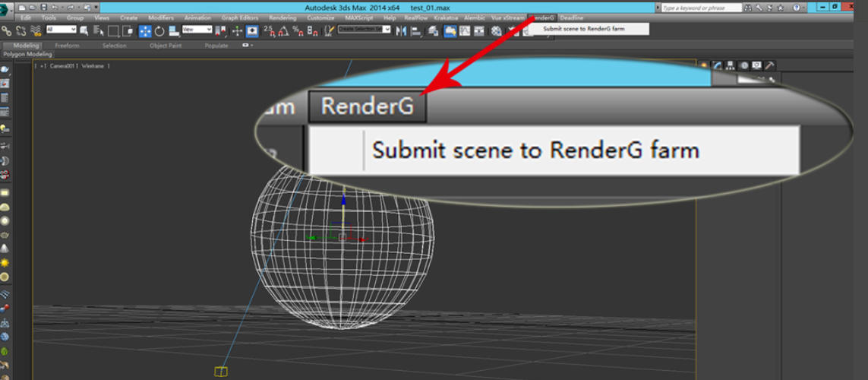868x380 pixels.
Task: Toggle the Keyboard Shortcut Override icon
Action: (252, 31)
